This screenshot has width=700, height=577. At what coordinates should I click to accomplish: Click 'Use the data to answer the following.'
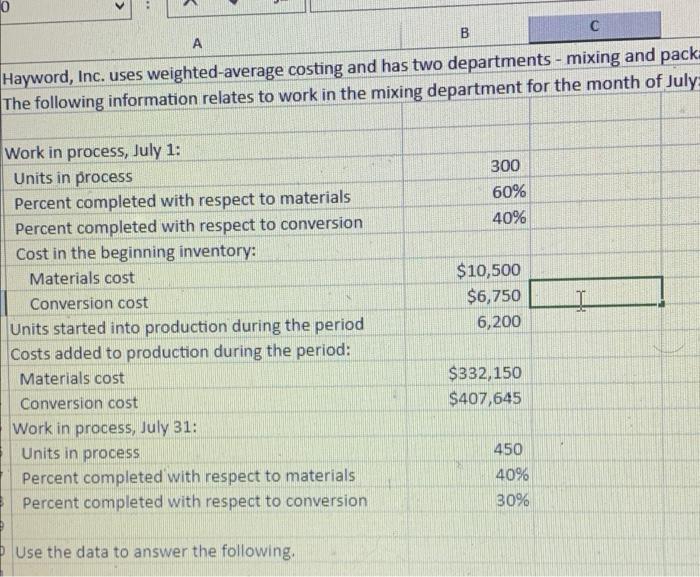[155, 552]
